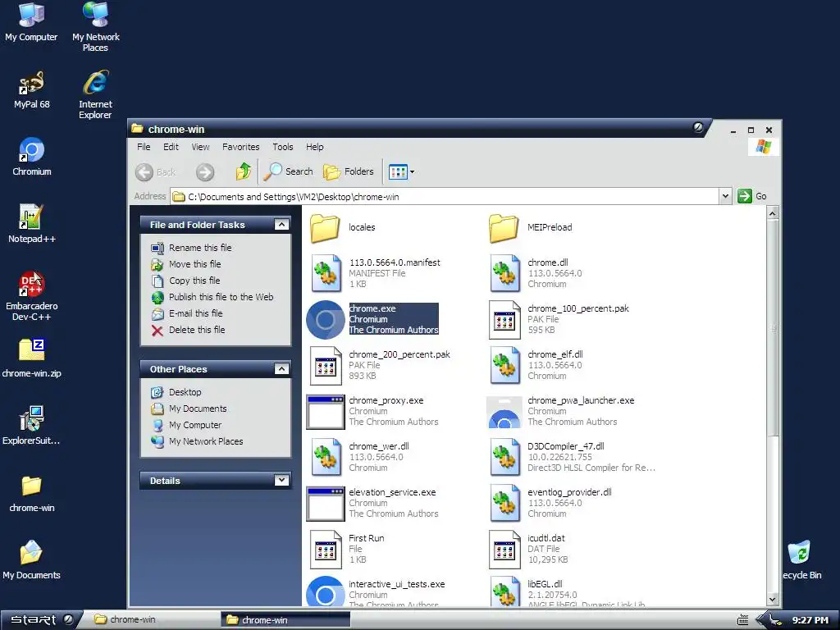Open My Computer desktop icon
Viewport: 840px width, 630px height.
coord(31,22)
